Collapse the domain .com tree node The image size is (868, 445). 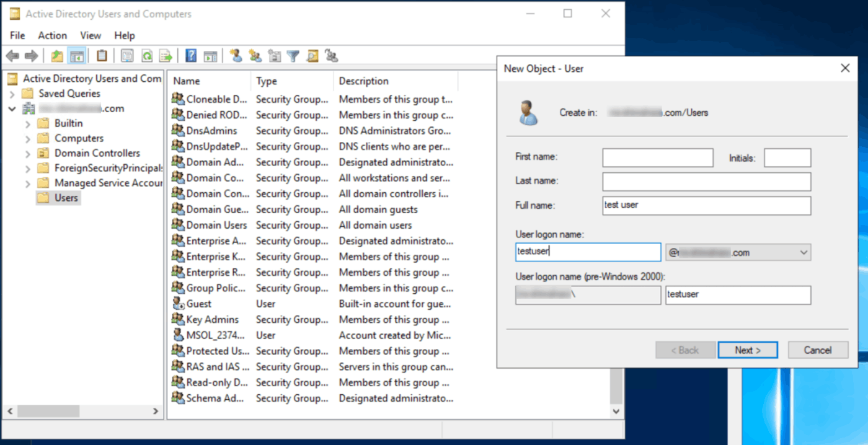(x=12, y=108)
